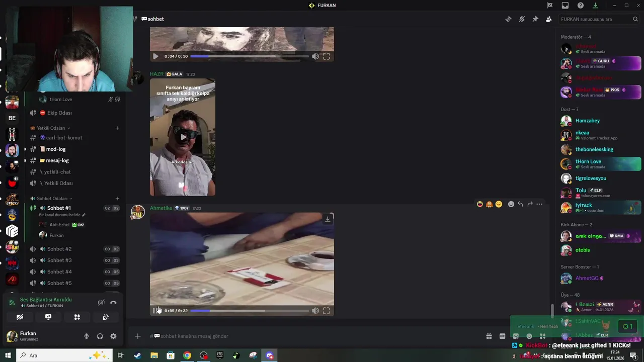Download Ahmetike's video attachment
644x362 pixels.
(x=328, y=219)
